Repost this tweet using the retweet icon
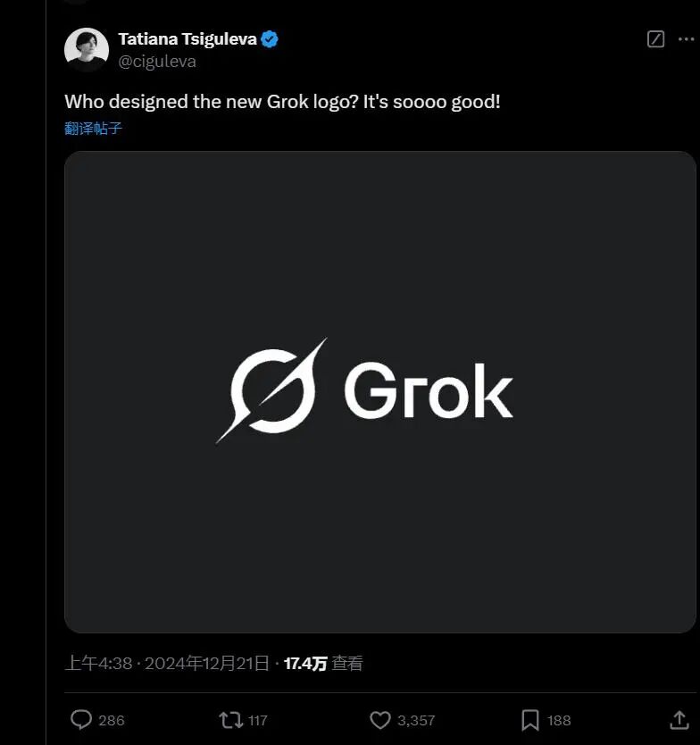Screen dimensions: 700x745 (x=230, y=720)
